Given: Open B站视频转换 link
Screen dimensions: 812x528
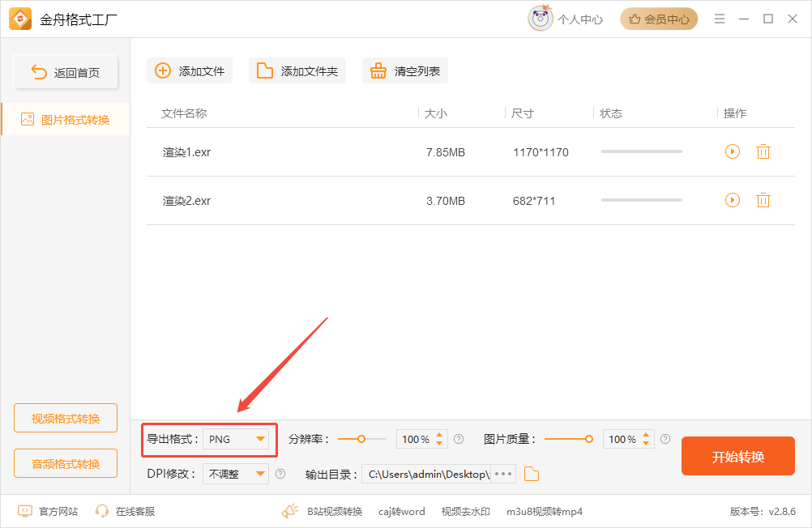Looking at the screenshot, I should tap(335, 512).
